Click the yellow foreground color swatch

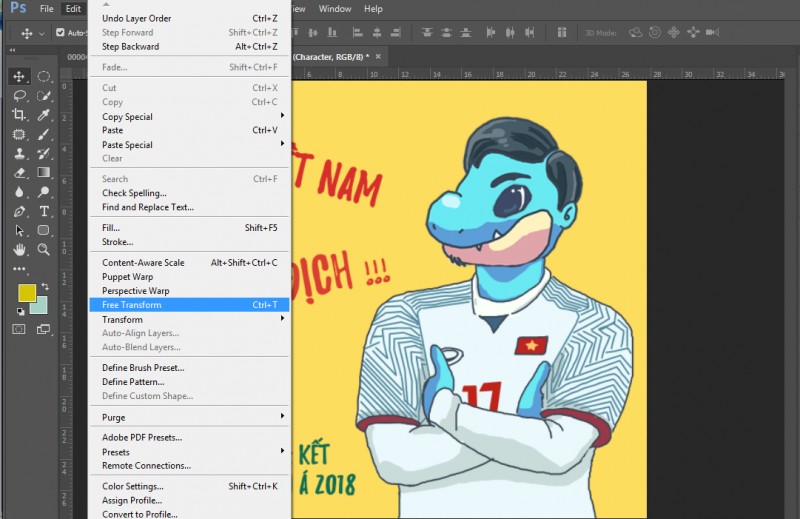click(26, 292)
